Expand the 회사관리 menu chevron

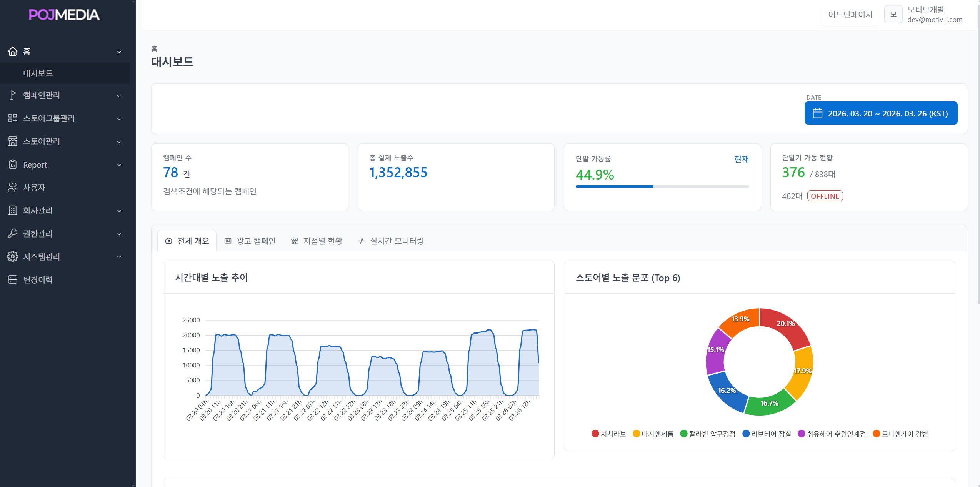[118, 211]
